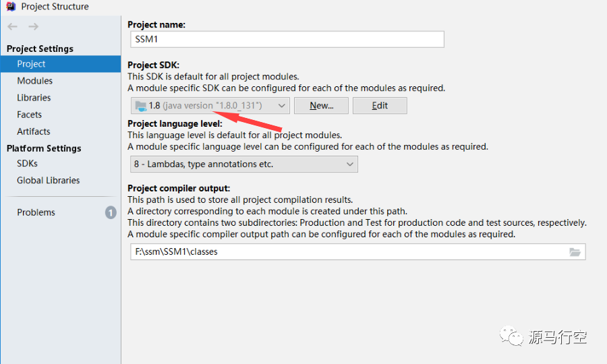Click the New... SDK button

(322, 106)
